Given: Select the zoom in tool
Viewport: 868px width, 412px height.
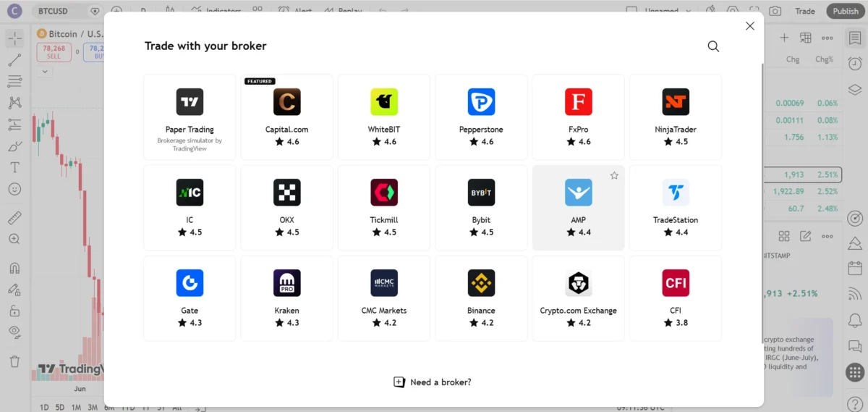Looking at the screenshot, I should pyautogui.click(x=14, y=239).
